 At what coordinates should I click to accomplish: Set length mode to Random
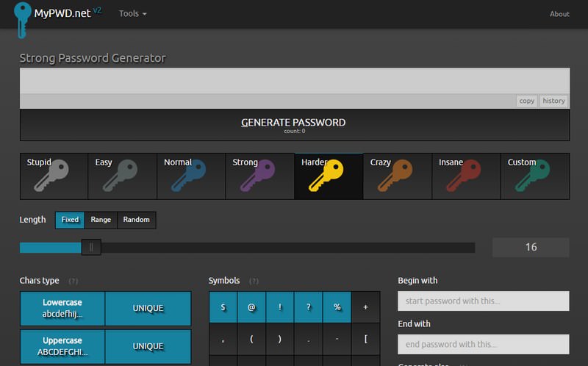pyautogui.click(x=137, y=220)
